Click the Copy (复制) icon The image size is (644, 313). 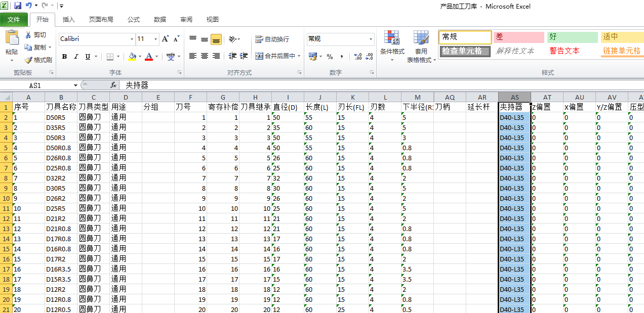click(x=28, y=47)
